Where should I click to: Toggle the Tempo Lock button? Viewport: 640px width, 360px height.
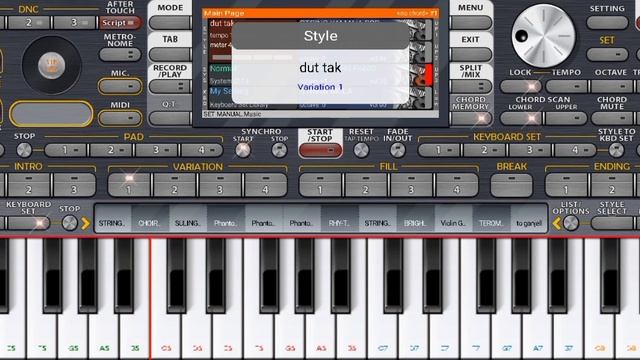coord(521,86)
